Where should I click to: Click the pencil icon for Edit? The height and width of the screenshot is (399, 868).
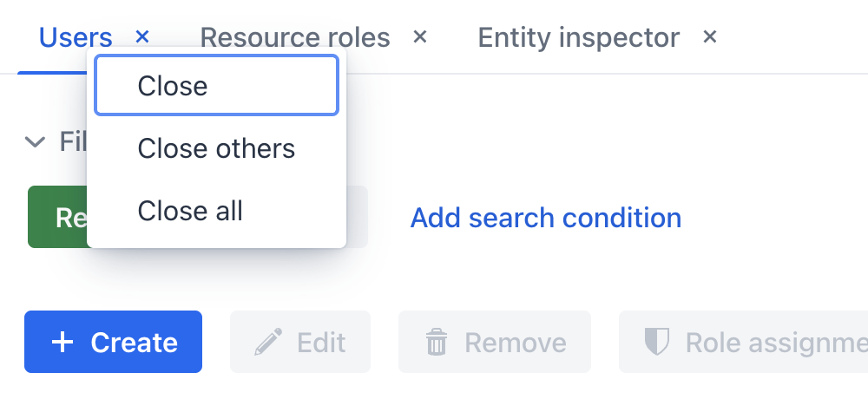pyautogui.click(x=268, y=343)
